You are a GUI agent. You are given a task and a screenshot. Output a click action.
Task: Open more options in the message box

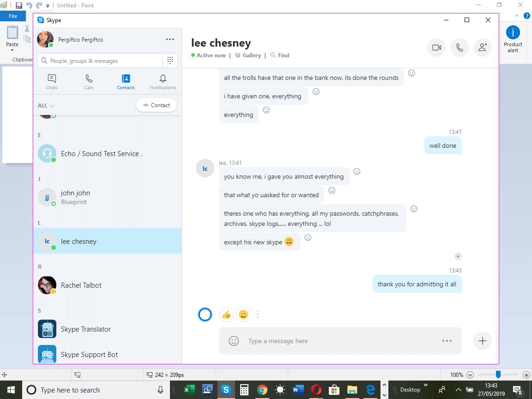(447, 341)
